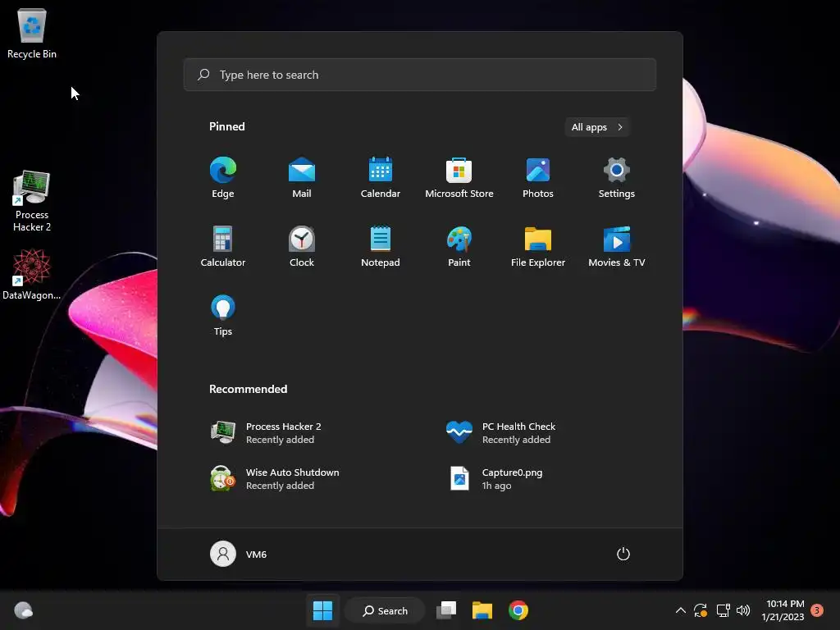
Task: Launch Movies & TV
Action: 617,246
